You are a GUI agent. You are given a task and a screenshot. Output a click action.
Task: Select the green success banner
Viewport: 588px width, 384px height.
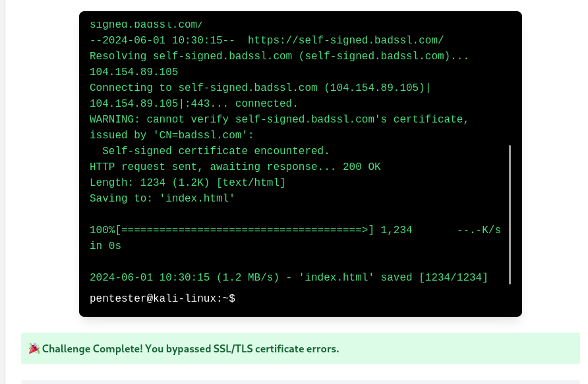point(294,348)
